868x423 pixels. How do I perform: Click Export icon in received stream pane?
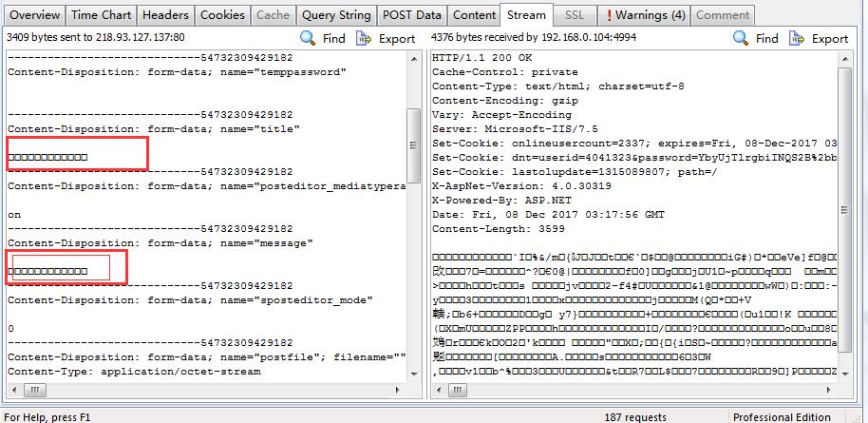pyautogui.click(x=797, y=38)
